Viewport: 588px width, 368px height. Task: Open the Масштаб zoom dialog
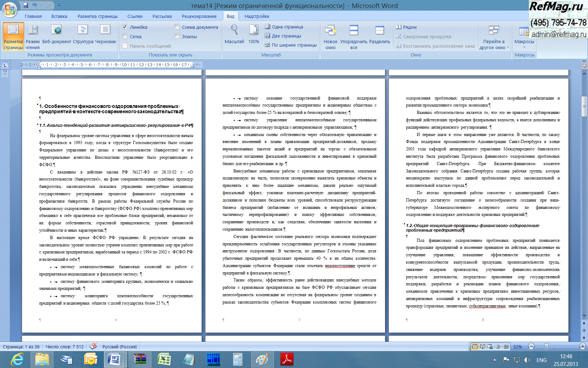234,35
